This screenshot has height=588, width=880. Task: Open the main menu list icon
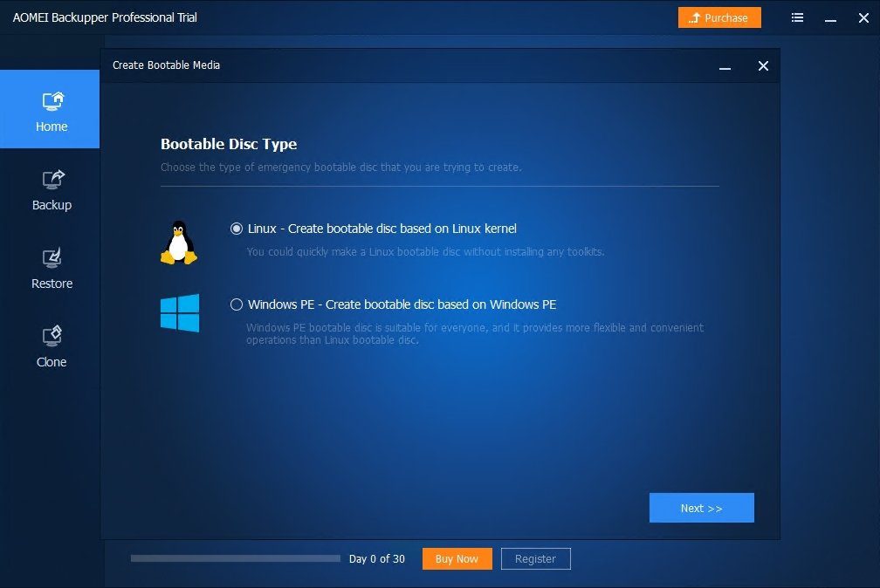coord(798,18)
